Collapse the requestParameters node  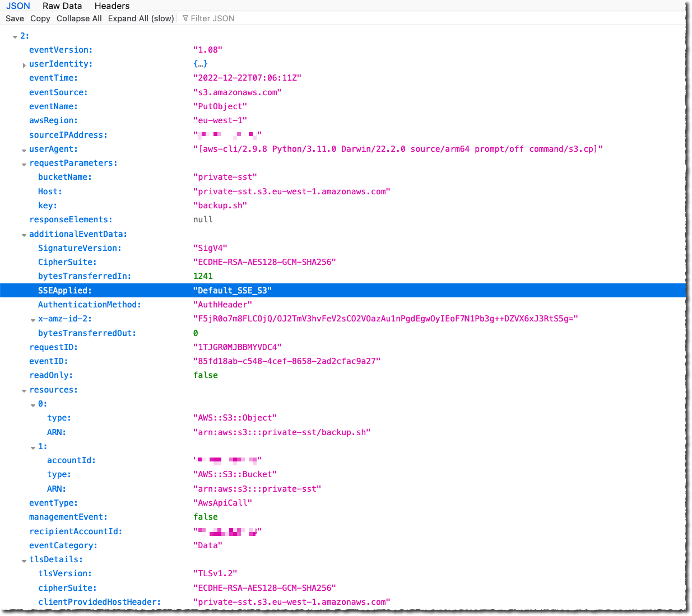(24, 164)
